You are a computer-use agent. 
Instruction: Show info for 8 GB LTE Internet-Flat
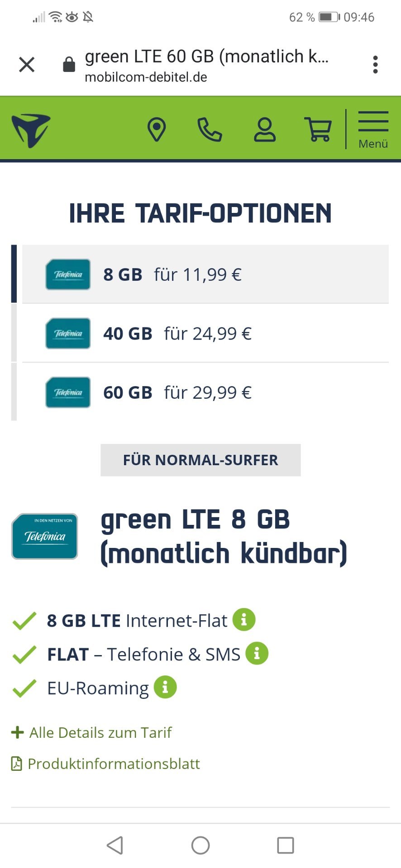244,620
